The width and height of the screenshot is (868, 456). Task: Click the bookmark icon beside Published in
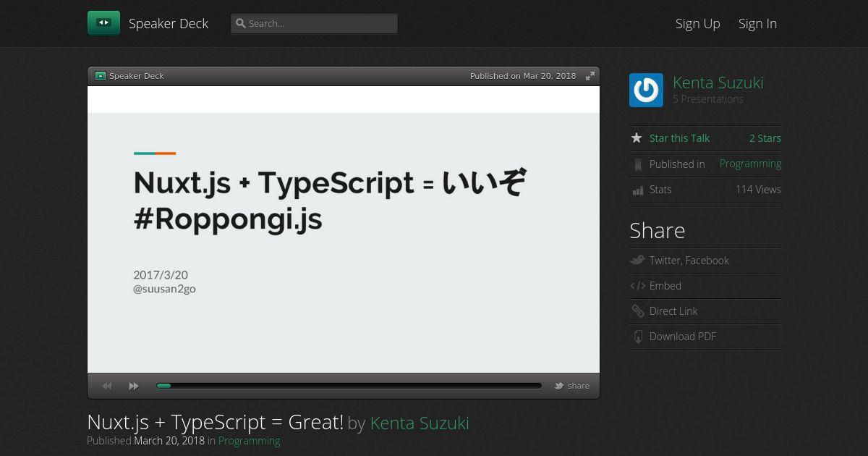coord(637,164)
